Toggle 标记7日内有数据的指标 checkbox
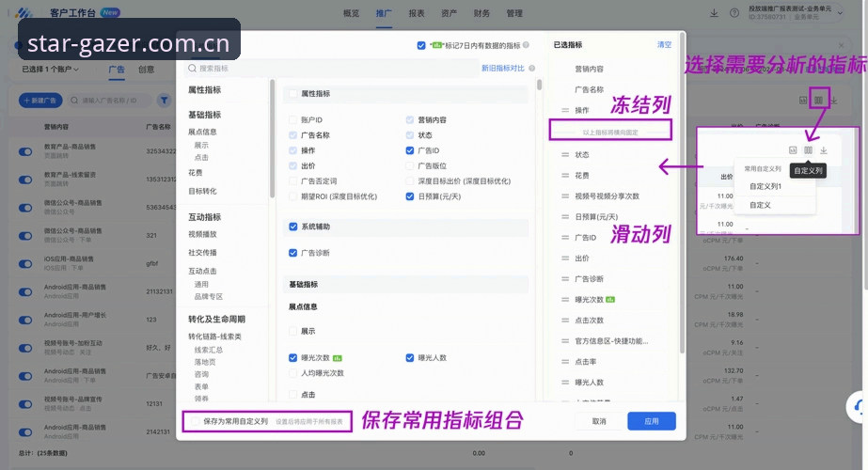This screenshot has height=470, width=868. pos(421,45)
